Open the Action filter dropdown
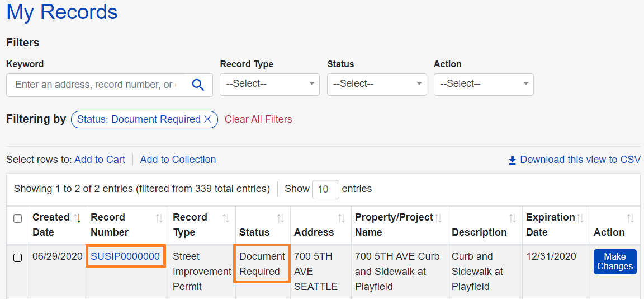This screenshot has height=299, width=644. click(484, 85)
